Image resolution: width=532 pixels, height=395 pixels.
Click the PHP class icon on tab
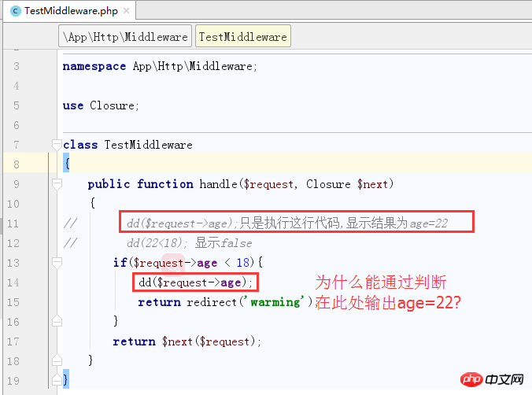pyautogui.click(x=15, y=11)
